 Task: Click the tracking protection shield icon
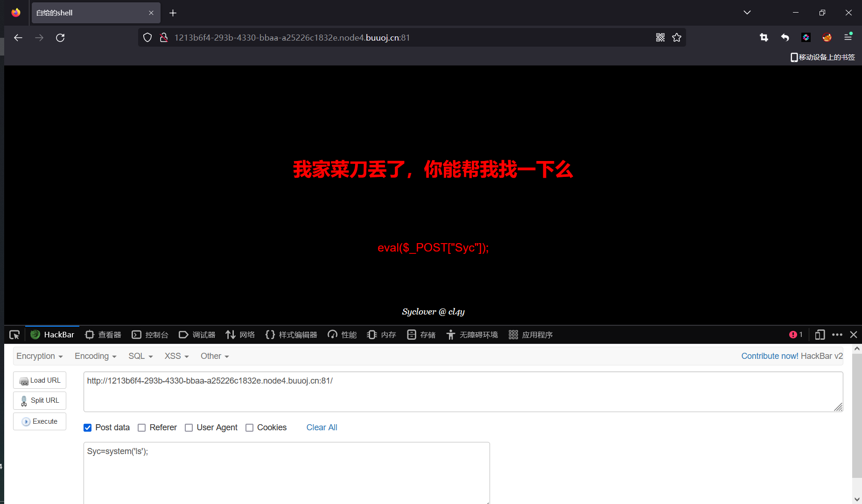(x=147, y=38)
